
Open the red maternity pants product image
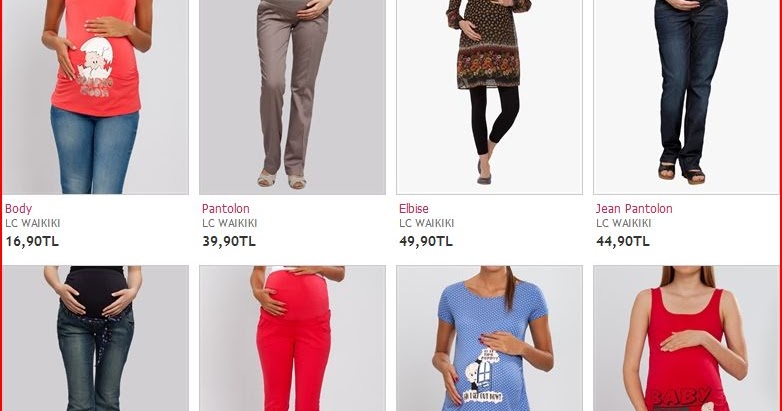[x=292, y=338]
